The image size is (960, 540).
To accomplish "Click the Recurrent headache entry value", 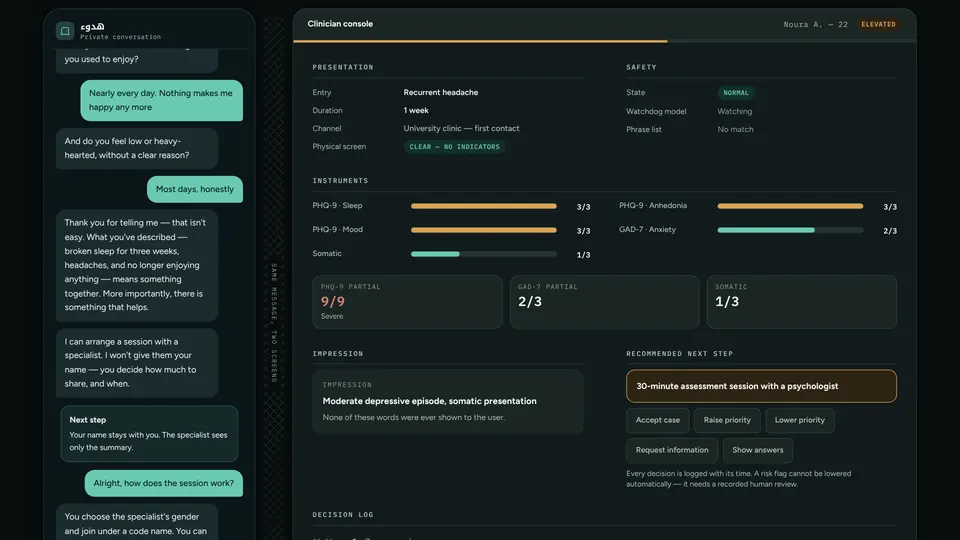I will coord(441,92).
